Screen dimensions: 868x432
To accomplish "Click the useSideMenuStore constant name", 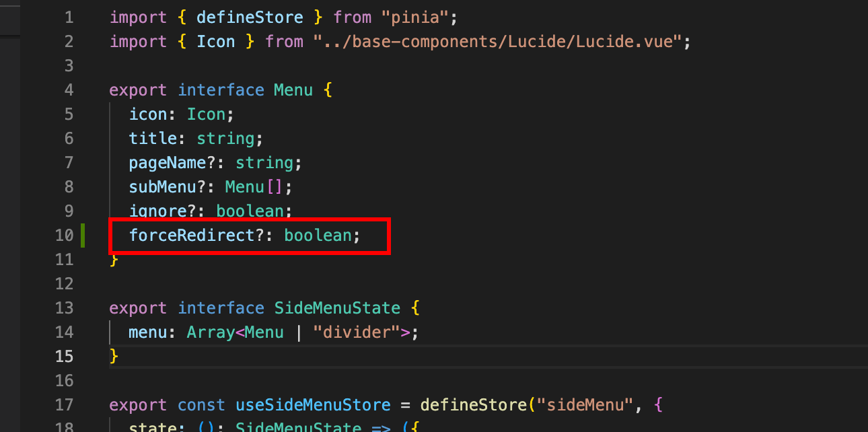I will (x=313, y=405).
